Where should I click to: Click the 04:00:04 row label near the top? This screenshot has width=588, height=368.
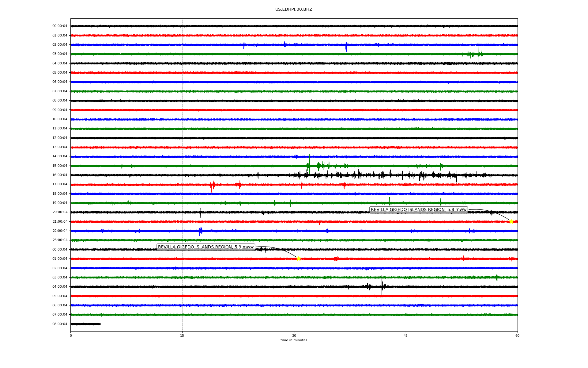point(60,63)
